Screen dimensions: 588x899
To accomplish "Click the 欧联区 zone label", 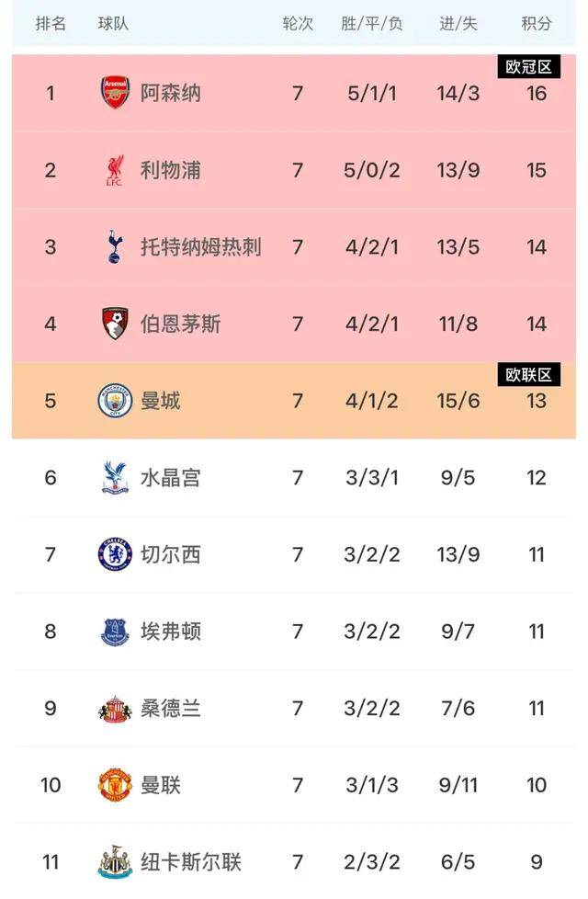I will [x=529, y=375].
